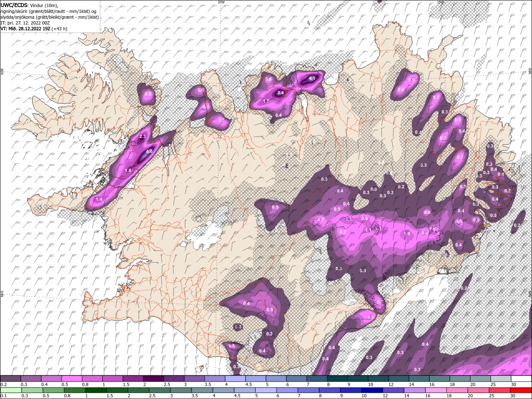Click the '30' label in the top legend row
This screenshot has width=532, height=399.
[514, 384]
